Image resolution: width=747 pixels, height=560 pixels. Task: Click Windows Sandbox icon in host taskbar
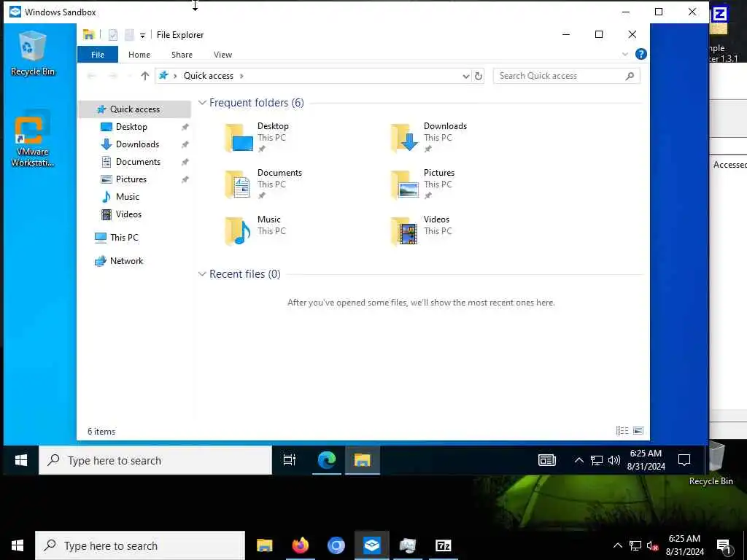[371, 545]
